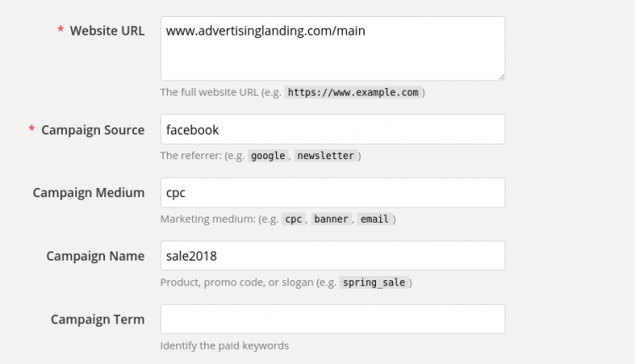The width and height of the screenshot is (635, 364).
Task: Click the email example tag
Action: pyautogui.click(x=374, y=219)
